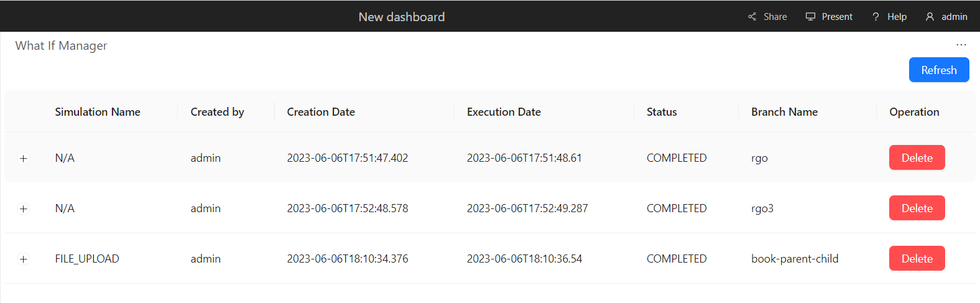
Task: Click the Share icon in top bar
Action: tap(752, 17)
